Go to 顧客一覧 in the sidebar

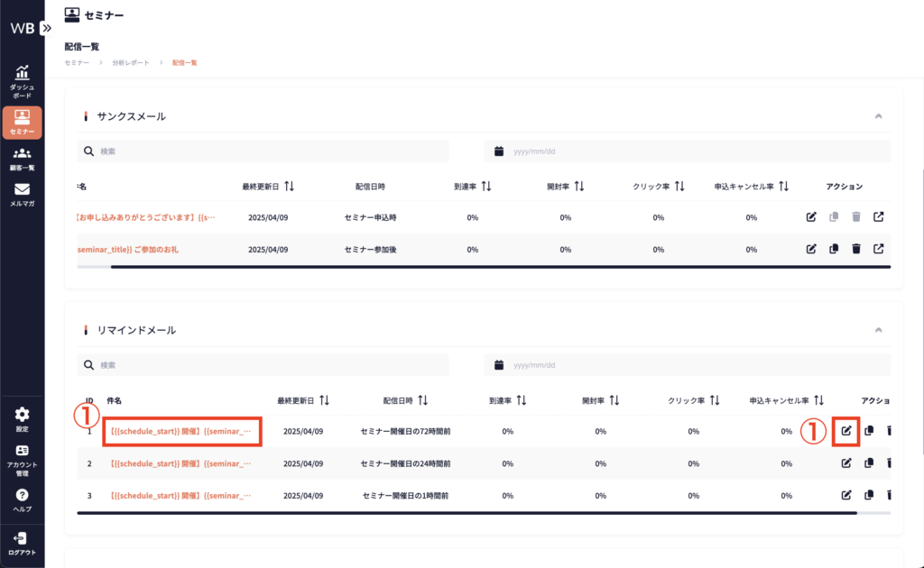click(22, 159)
